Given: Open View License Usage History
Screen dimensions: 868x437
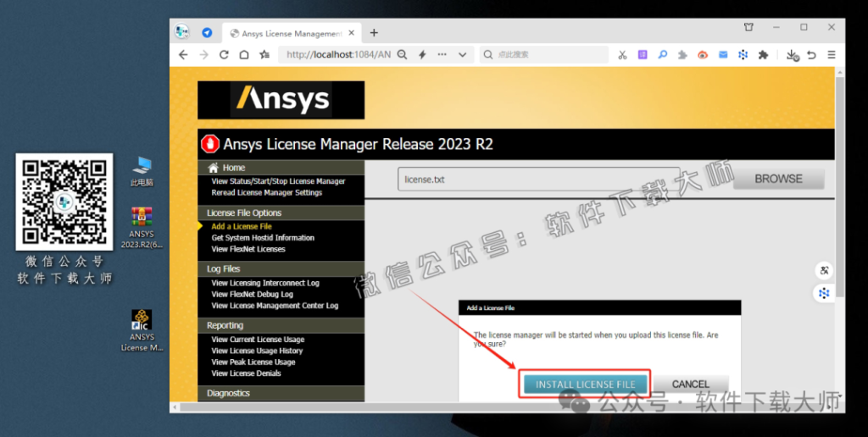Looking at the screenshot, I should (257, 351).
